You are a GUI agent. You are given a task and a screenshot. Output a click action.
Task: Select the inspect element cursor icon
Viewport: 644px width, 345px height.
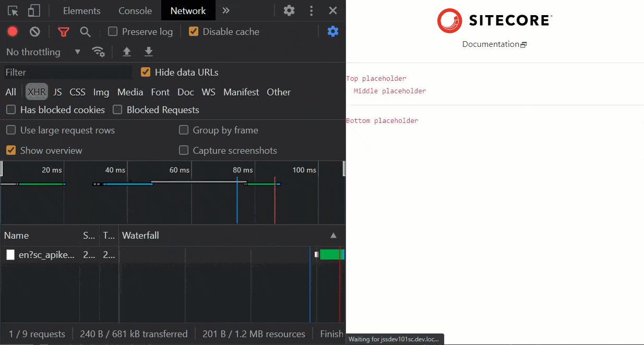point(13,10)
